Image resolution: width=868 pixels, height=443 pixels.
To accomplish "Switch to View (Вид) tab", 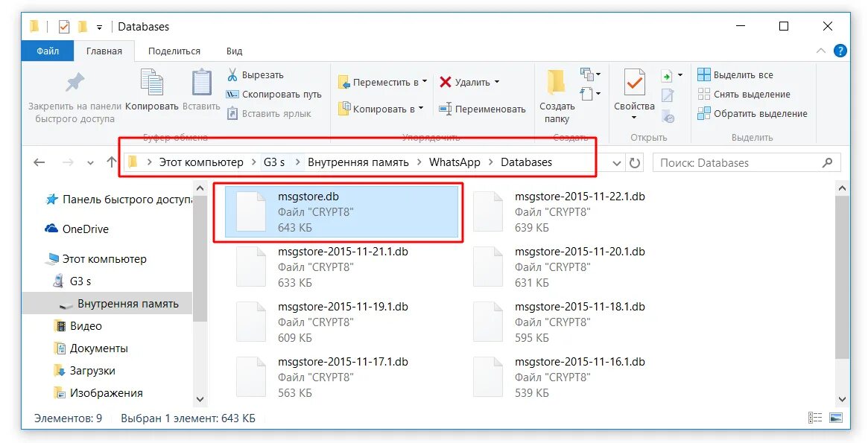I will [x=234, y=51].
